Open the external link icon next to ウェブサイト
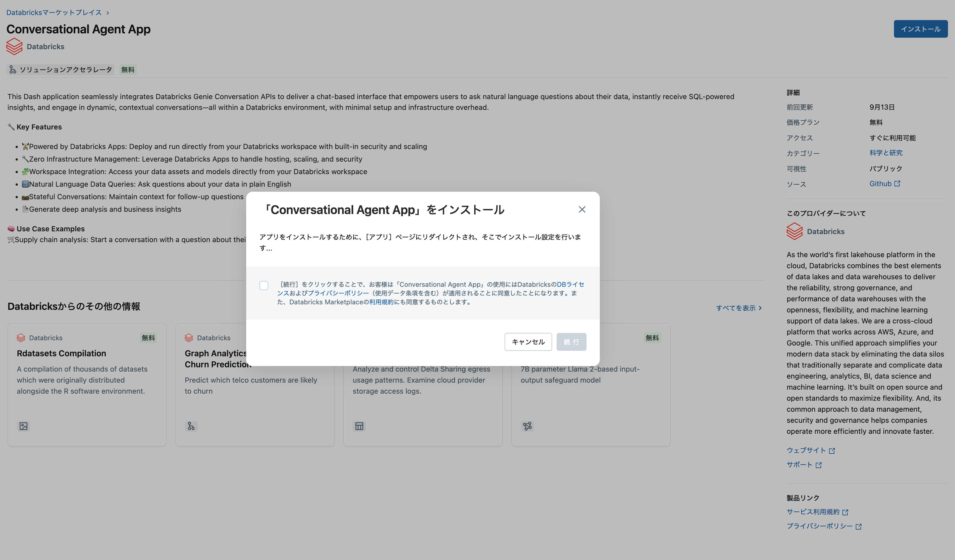955x560 pixels. click(832, 451)
